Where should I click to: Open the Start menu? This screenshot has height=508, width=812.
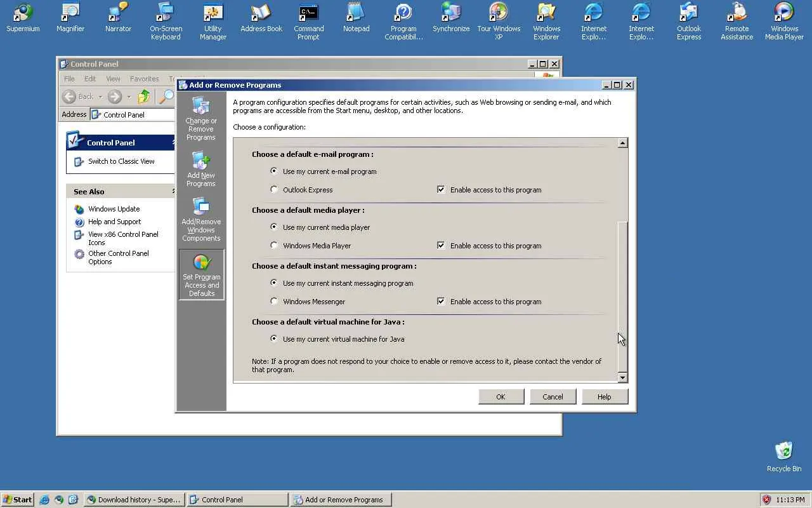coord(18,500)
